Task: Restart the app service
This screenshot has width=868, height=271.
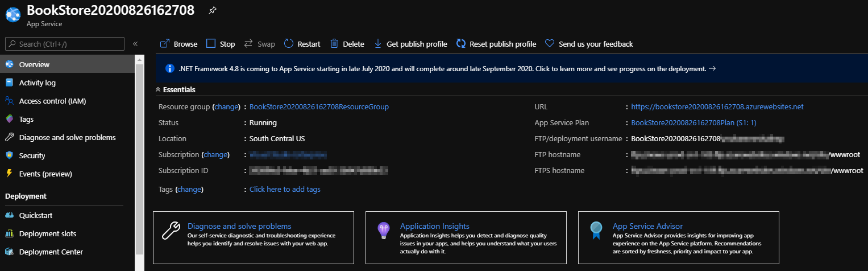Action: (302, 44)
